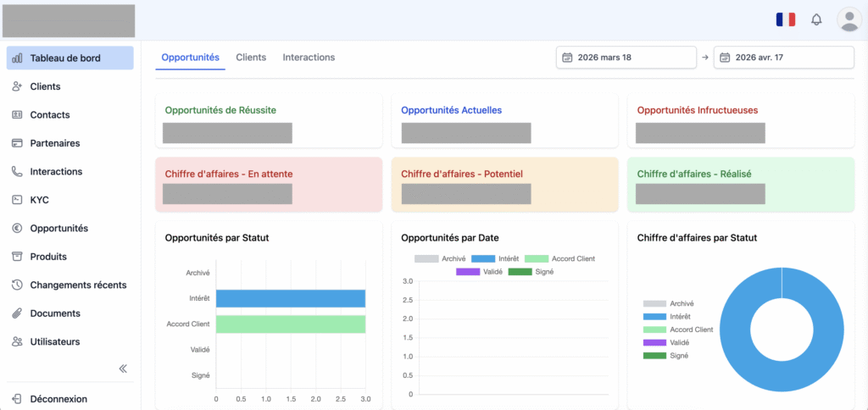Open end date field 2026 avr. 17

[x=784, y=58]
